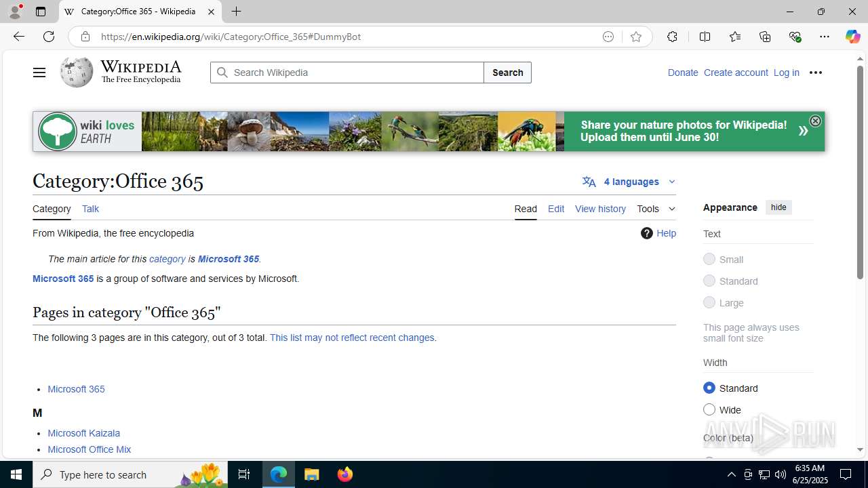The image size is (868, 488).
Task: Open 'This list may not reflect recent changes' link
Action: click(x=352, y=338)
